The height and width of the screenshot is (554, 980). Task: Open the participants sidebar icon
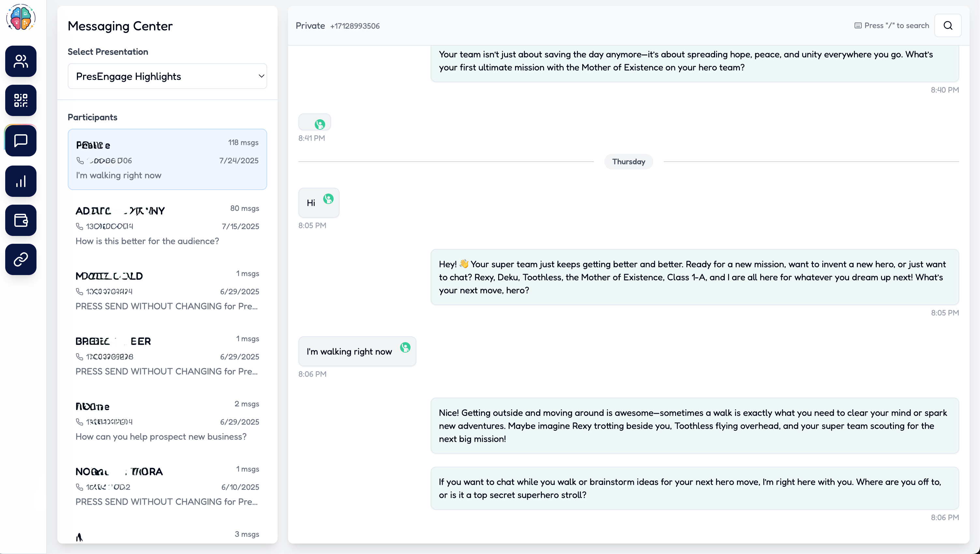[21, 61]
